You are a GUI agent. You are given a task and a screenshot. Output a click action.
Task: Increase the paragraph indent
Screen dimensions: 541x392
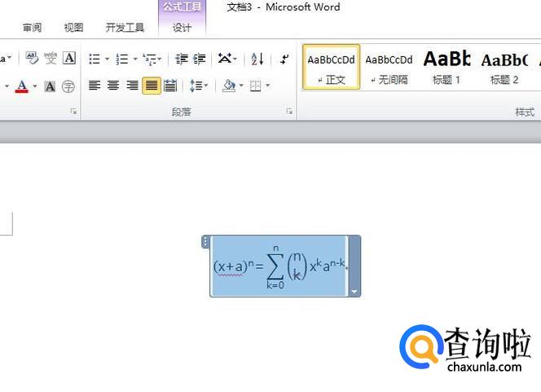[x=199, y=59]
